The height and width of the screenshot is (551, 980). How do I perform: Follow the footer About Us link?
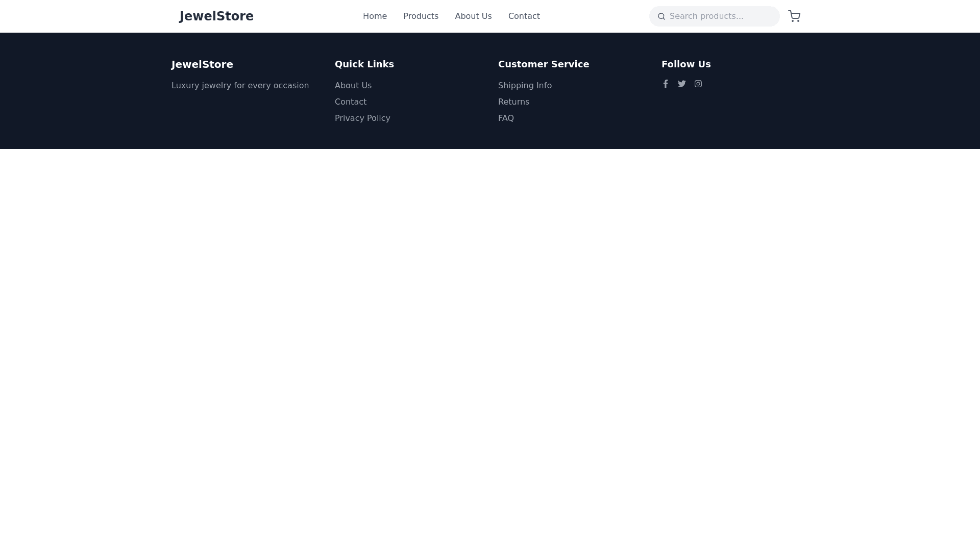(353, 86)
